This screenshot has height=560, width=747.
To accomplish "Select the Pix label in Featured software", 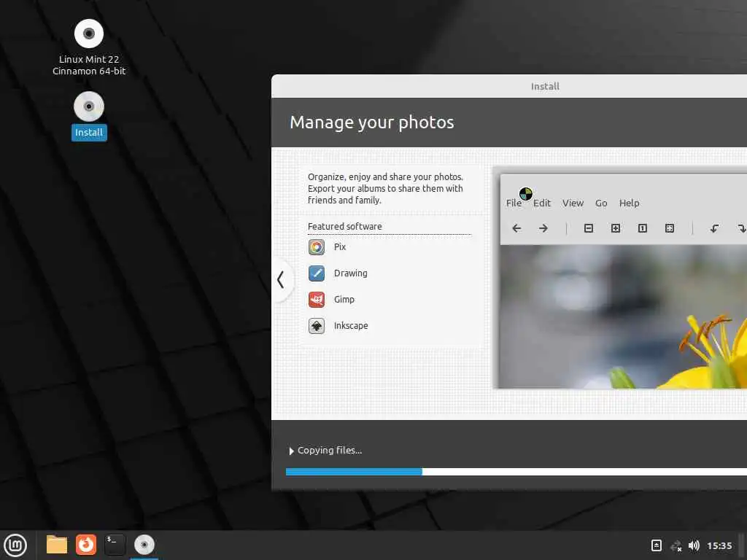I will point(340,247).
